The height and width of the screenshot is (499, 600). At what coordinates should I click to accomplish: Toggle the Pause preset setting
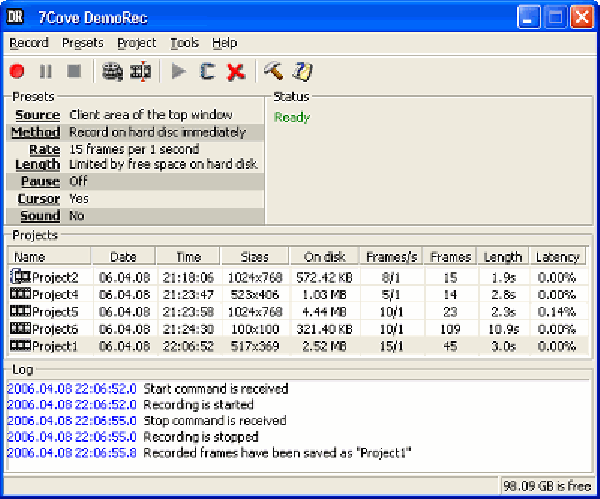click(40, 182)
